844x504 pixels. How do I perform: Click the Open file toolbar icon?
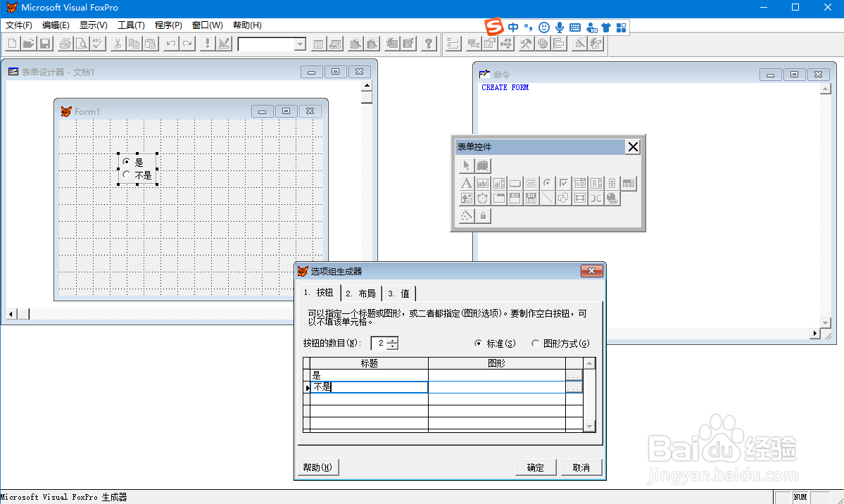(x=29, y=44)
